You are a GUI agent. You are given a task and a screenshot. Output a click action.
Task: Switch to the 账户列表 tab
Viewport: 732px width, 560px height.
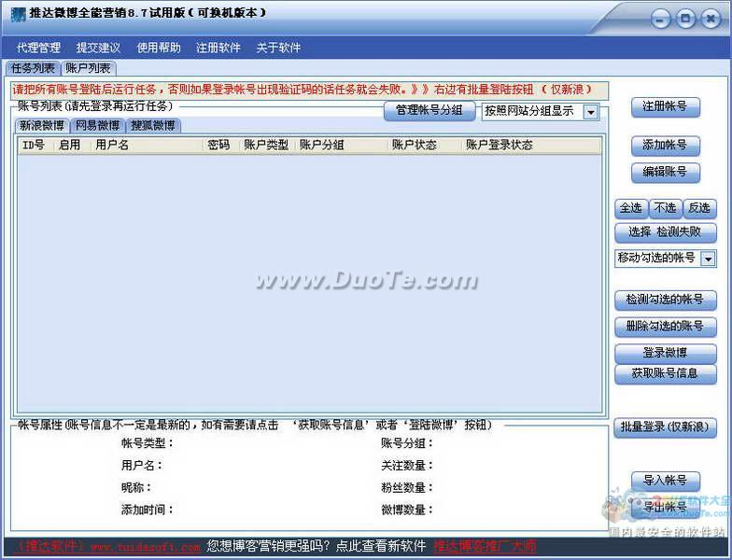[x=88, y=68]
